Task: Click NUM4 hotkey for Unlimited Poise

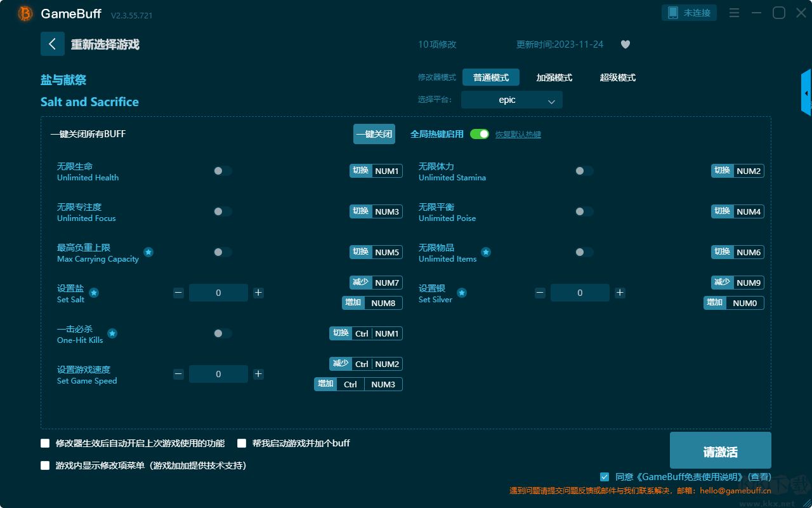Action: tap(738, 211)
